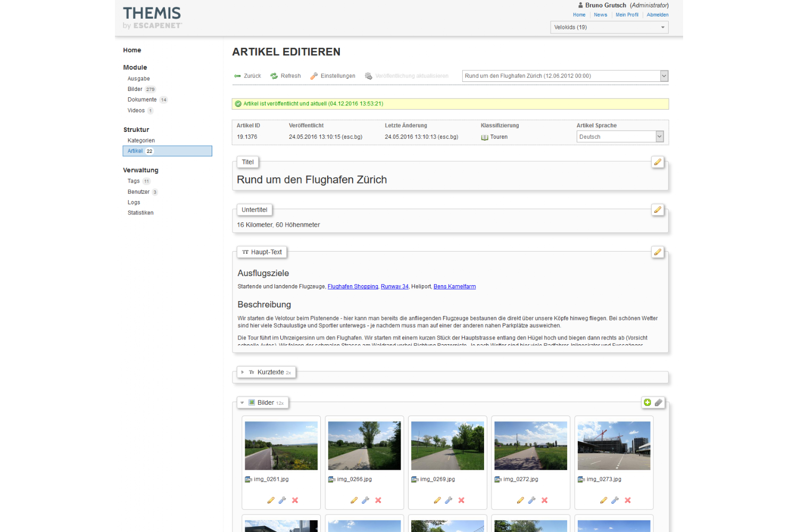Open settings wrench for img_0266.jpg
Image resolution: width=798 pixels, height=532 pixels.
pyautogui.click(x=365, y=500)
